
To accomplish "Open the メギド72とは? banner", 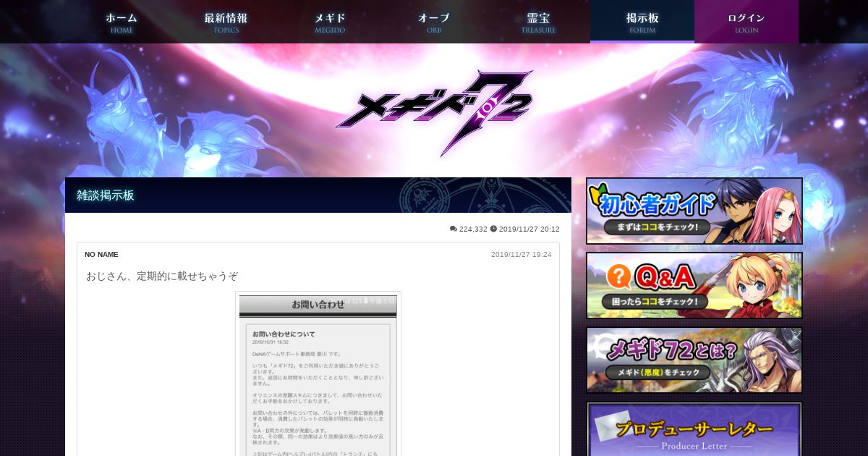I will 694,360.
